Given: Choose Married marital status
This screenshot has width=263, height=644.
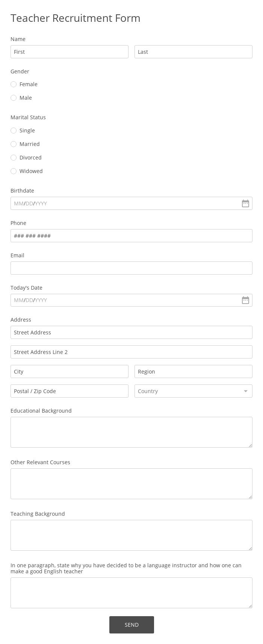Looking at the screenshot, I should click(14, 144).
